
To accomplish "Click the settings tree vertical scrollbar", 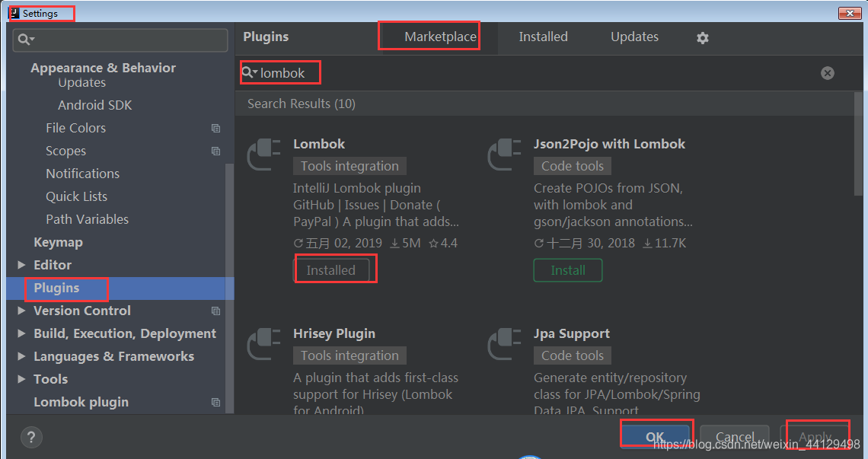I will (x=229, y=288).
